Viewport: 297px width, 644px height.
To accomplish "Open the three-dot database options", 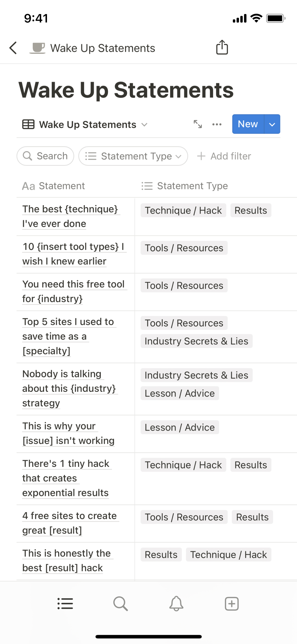I will click(x=217, y=124).
